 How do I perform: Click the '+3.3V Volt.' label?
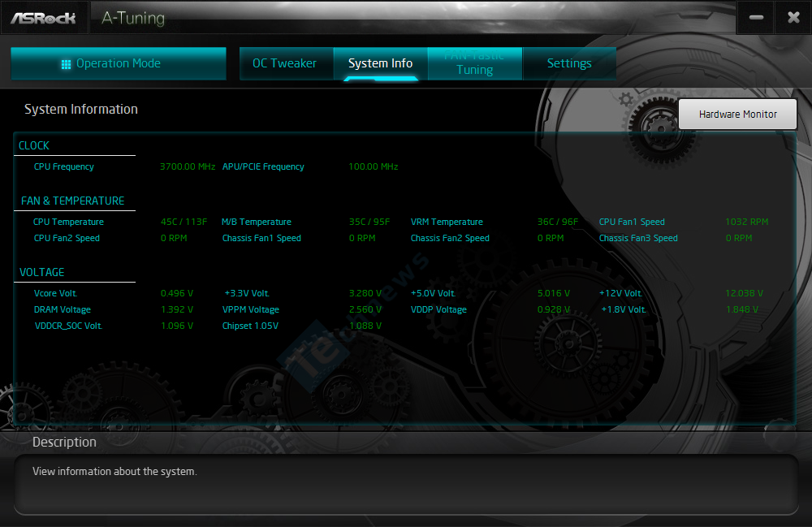(x=247, y=293)
